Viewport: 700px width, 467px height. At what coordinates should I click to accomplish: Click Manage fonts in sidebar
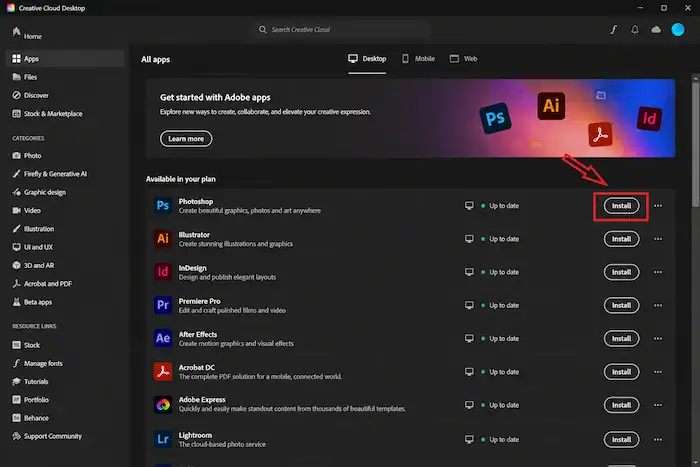coord(38,363)
